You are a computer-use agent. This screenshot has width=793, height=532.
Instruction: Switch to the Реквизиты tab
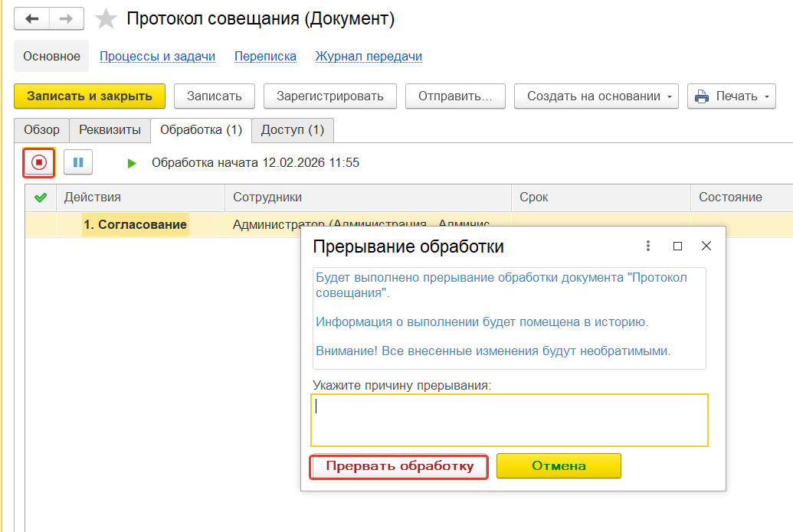pyautogui.click(x=110, y=130)
